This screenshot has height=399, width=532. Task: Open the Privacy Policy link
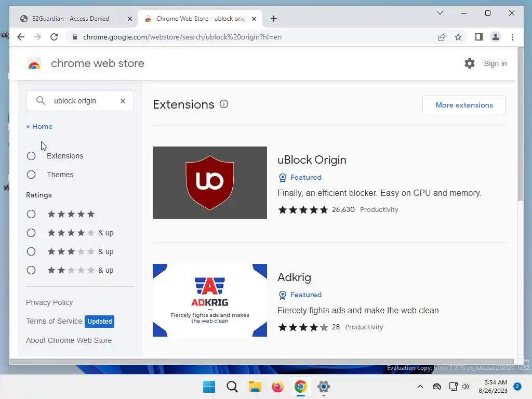49,303
